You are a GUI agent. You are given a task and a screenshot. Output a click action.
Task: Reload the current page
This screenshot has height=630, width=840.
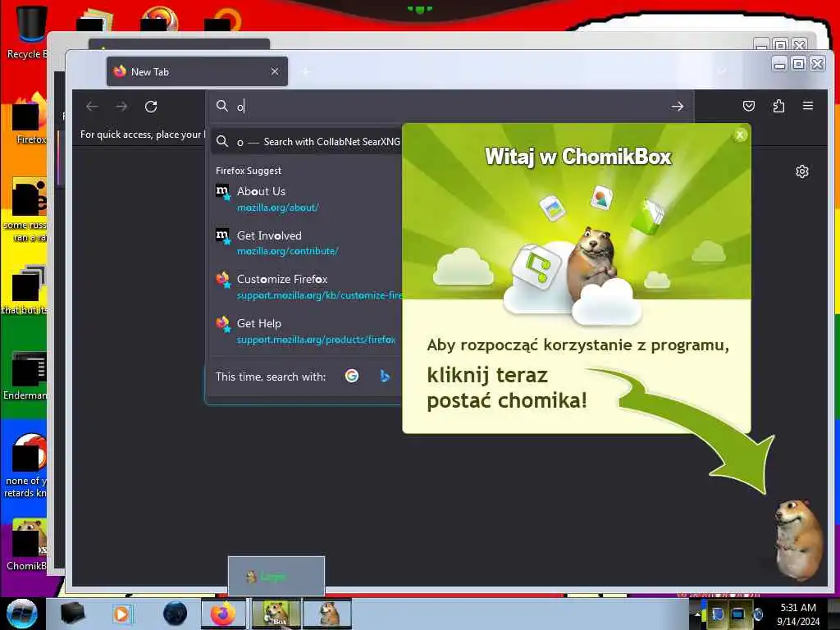tap(151, 107)
